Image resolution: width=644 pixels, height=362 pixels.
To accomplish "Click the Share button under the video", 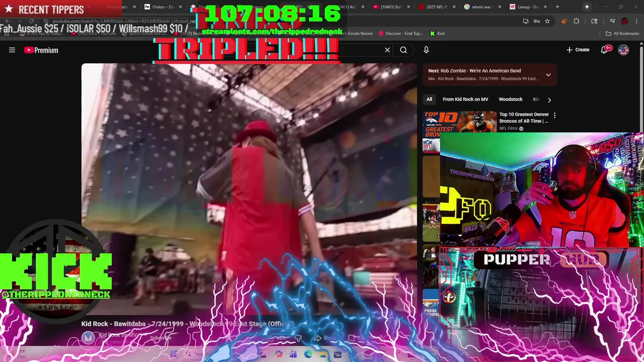I will [x=325, y=338].
